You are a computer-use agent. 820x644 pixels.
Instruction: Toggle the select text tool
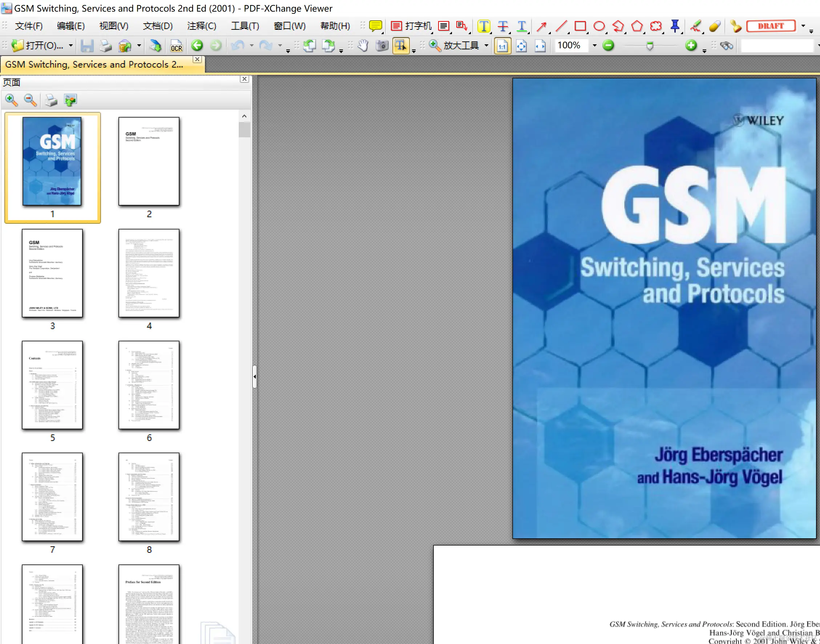tap(401, 46)
